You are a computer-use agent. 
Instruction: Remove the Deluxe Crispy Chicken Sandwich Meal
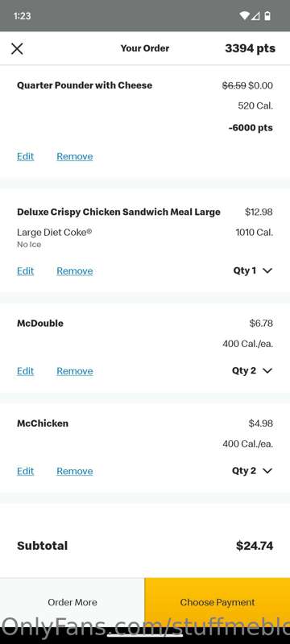[x=75, y=271]
